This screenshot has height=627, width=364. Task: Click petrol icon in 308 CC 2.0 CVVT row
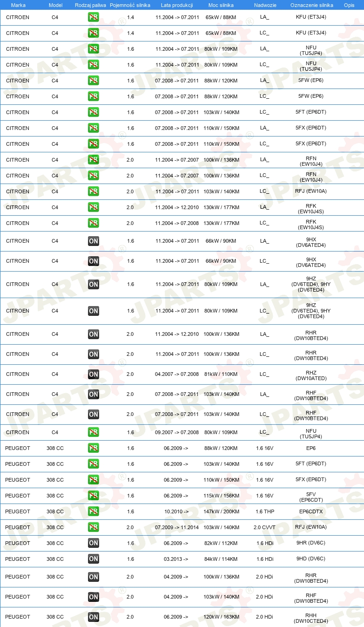pyautogui.click(x=93, y=527)
